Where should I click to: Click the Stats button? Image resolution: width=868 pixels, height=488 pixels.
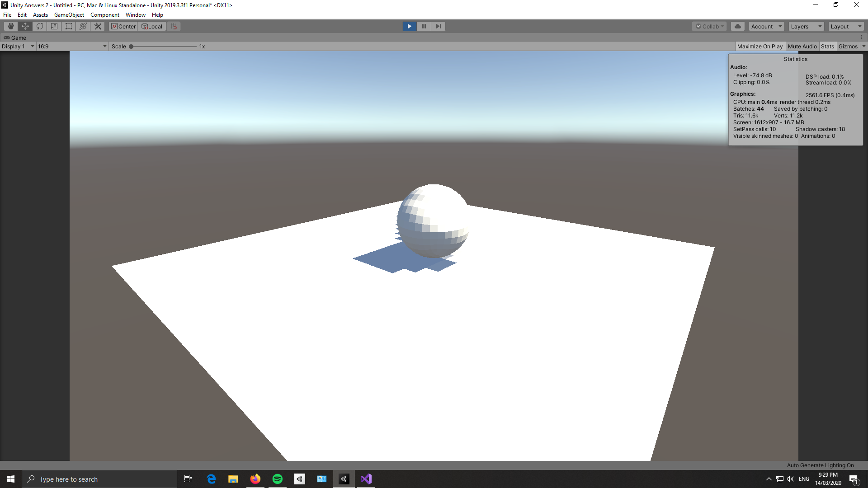tap(828, 46)
